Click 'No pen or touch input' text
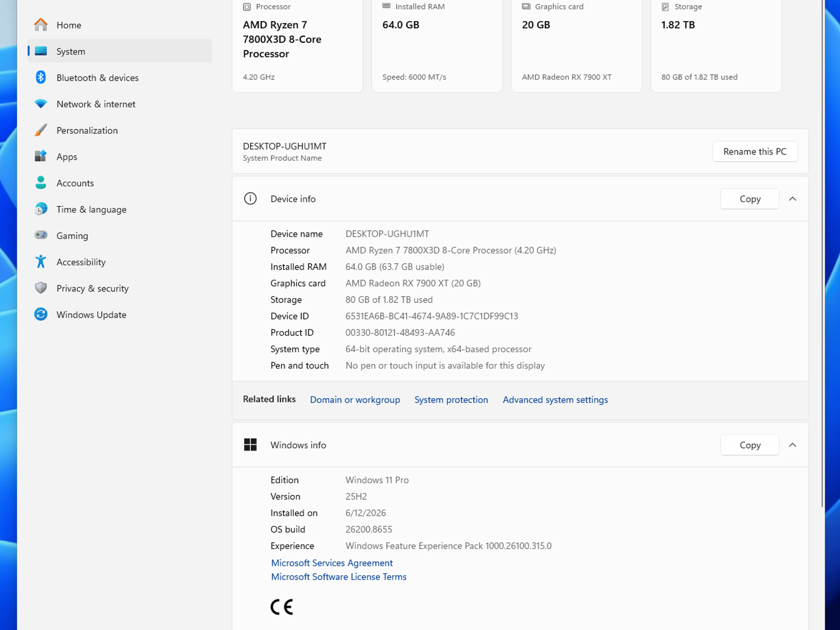 (x=445, y=365)
